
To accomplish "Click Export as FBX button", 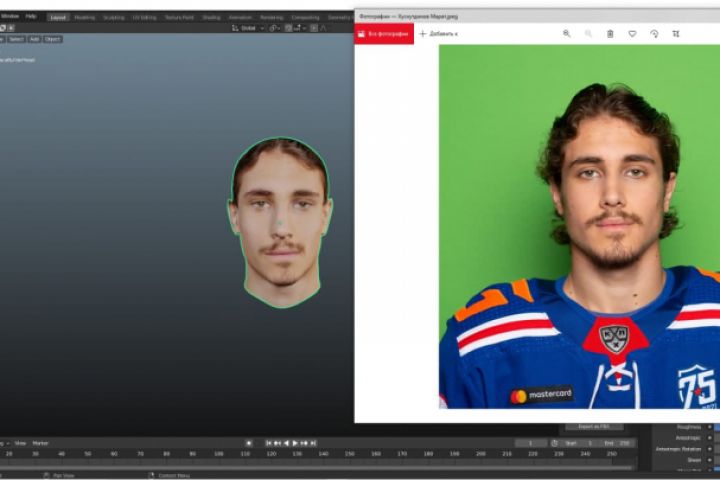I will [594, 427].
